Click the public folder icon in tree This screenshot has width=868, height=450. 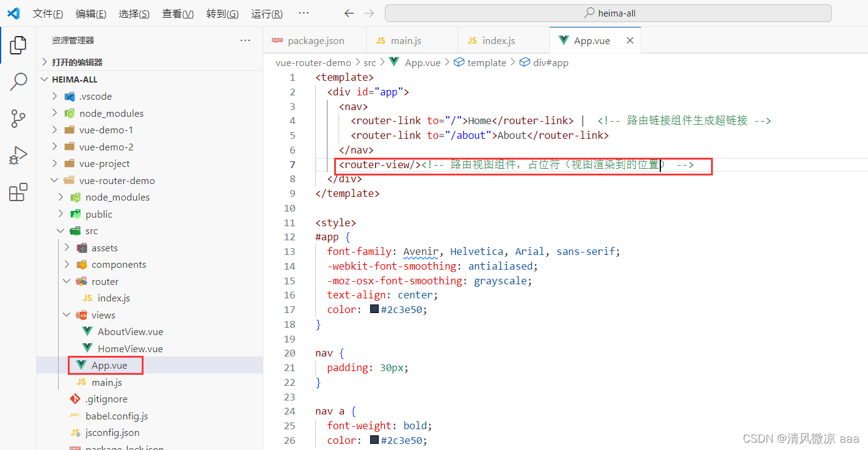click(x=75, y=214)
